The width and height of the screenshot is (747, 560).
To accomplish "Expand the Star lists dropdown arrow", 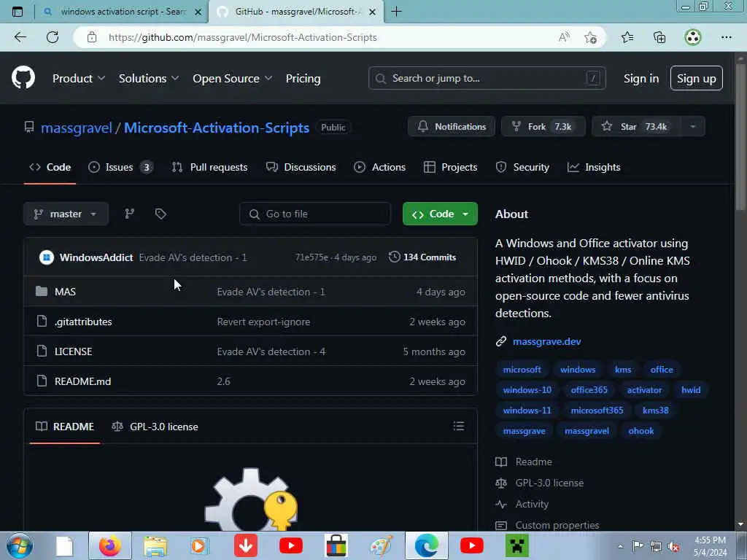I will (x=693, y=127).
